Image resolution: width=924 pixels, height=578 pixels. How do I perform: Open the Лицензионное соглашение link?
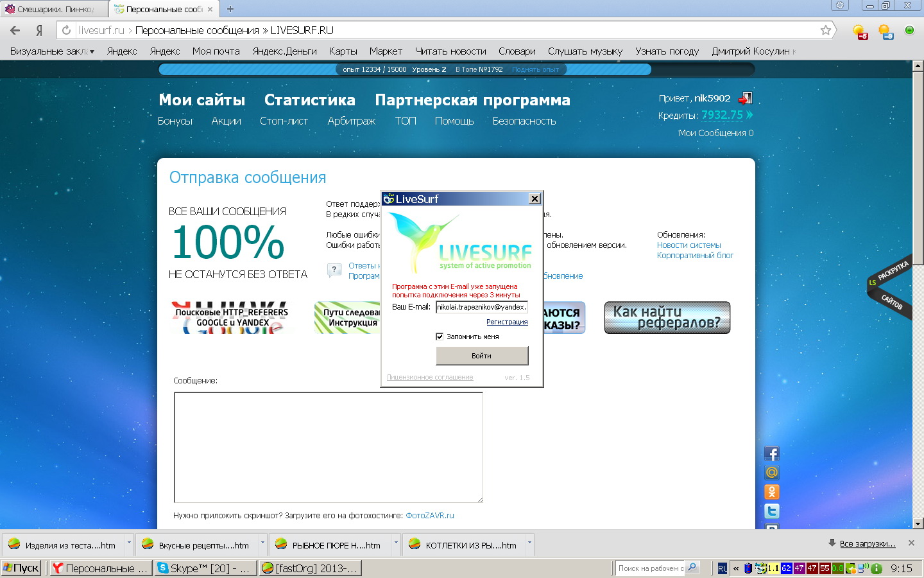pos(430,377)
